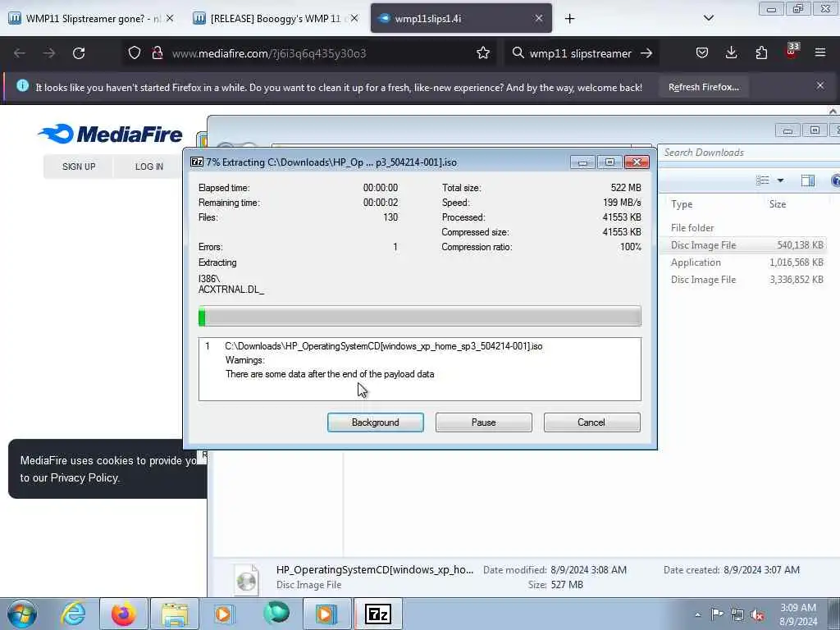The image size is (840, 630).
Task: Cancel the 7-Zip extraction
Action: tap(591, 422)
